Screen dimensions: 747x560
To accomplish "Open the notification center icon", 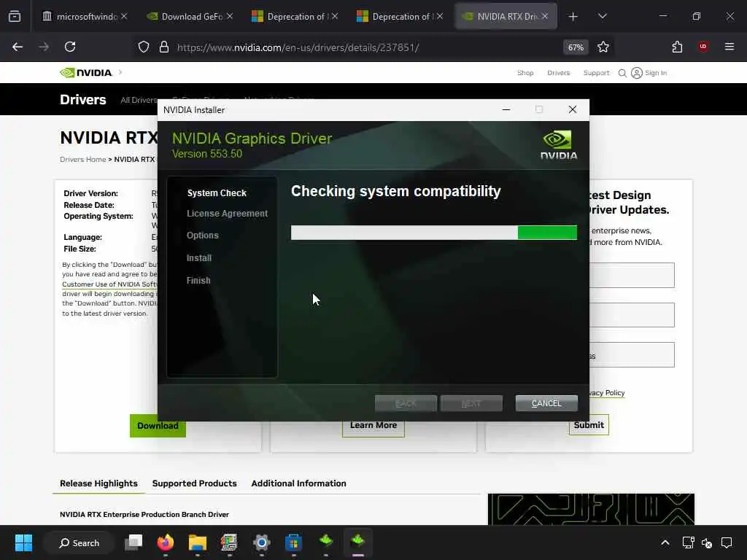I will pos(727,542).
